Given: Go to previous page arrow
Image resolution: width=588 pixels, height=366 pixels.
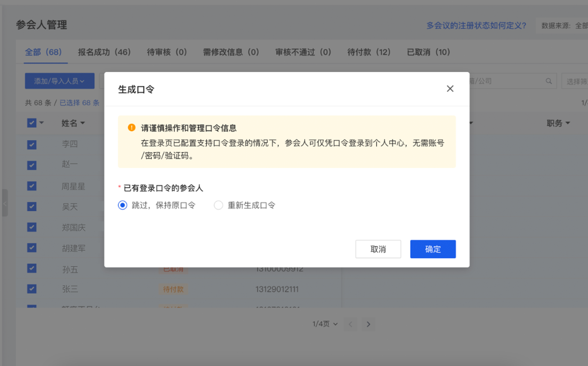Looking at the screenshot, I should 350,324.
